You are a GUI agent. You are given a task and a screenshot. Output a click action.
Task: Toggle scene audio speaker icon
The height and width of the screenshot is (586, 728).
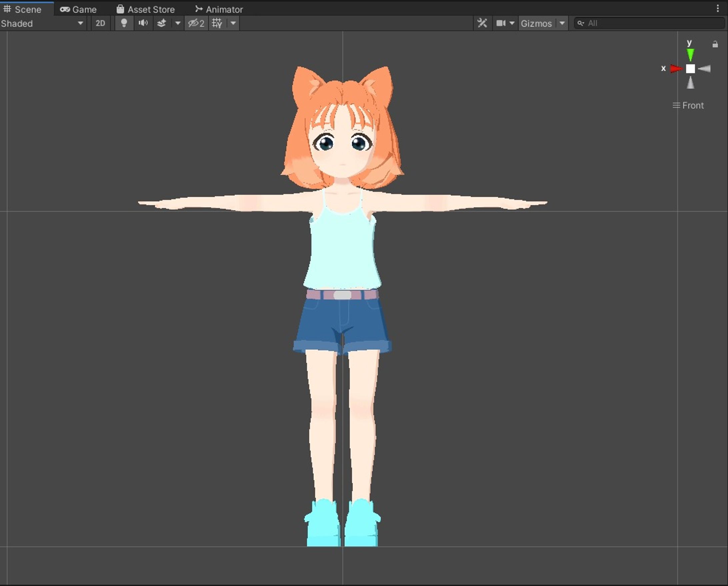pos(143,23)
